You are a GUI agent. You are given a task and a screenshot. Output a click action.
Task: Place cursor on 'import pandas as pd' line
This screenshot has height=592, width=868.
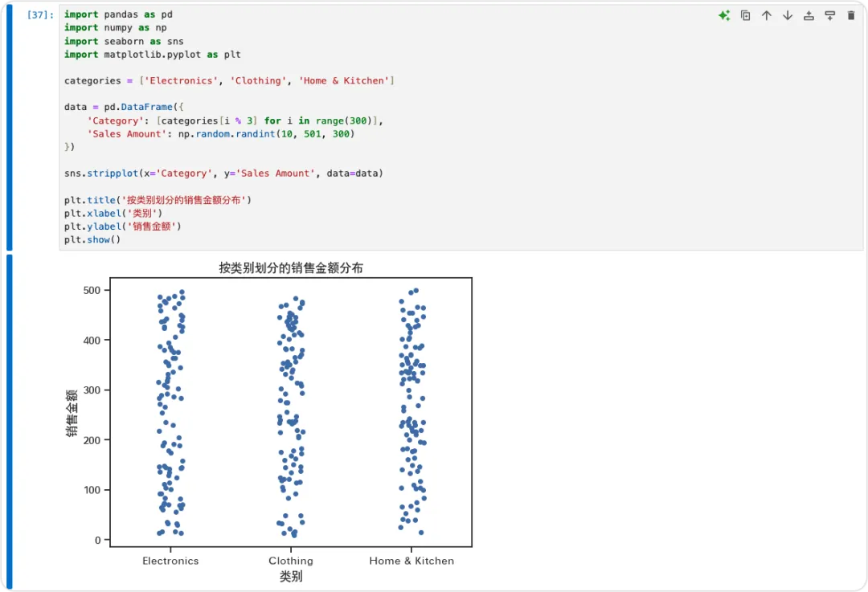[118, 14]
